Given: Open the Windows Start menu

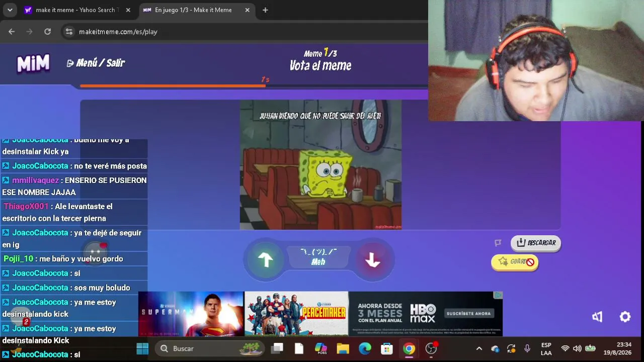Looking at the screenshot, I should (142, 348).
